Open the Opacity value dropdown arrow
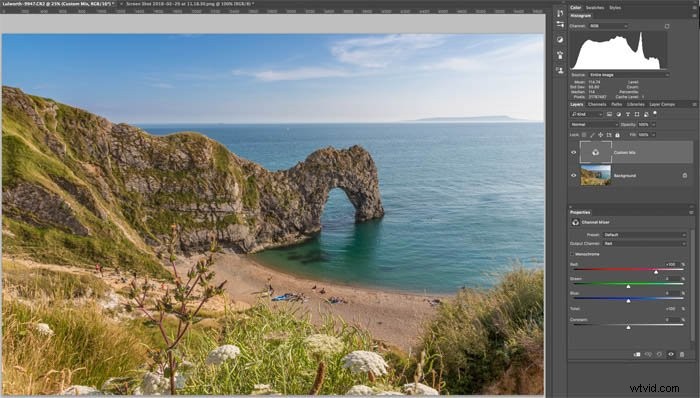The image size is (700, 398). point(654,125)
